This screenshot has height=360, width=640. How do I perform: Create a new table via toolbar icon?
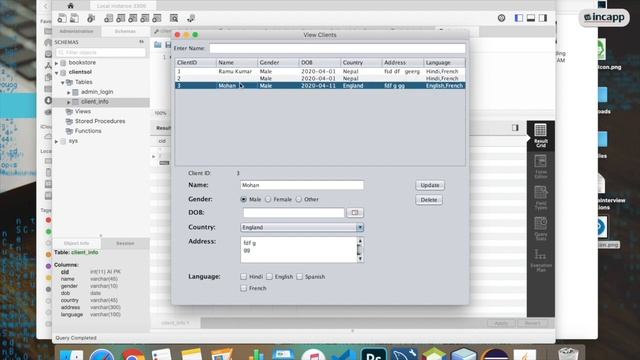[x=121, y=18]
